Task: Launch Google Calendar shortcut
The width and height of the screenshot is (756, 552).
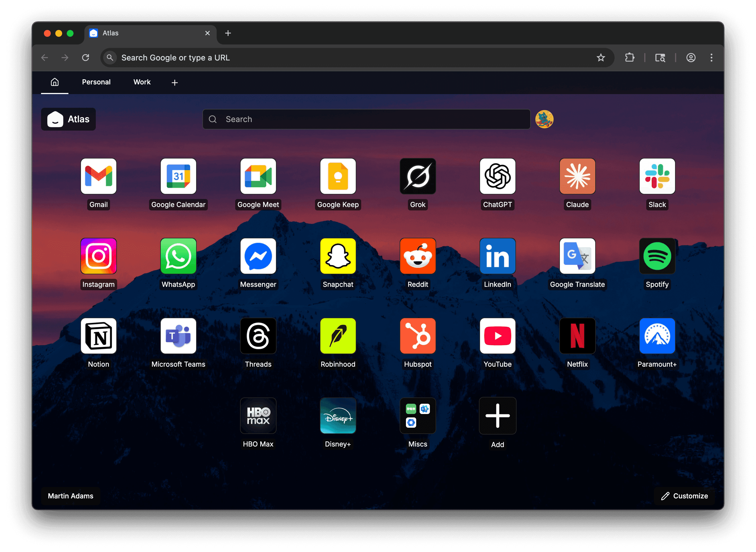Action: click(178, 176)
